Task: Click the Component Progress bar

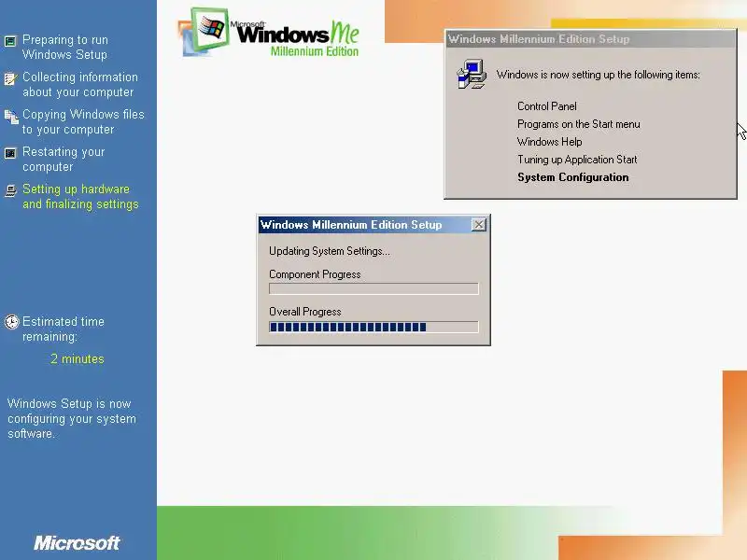Action: pyautogui.click(x=373, y=288)
